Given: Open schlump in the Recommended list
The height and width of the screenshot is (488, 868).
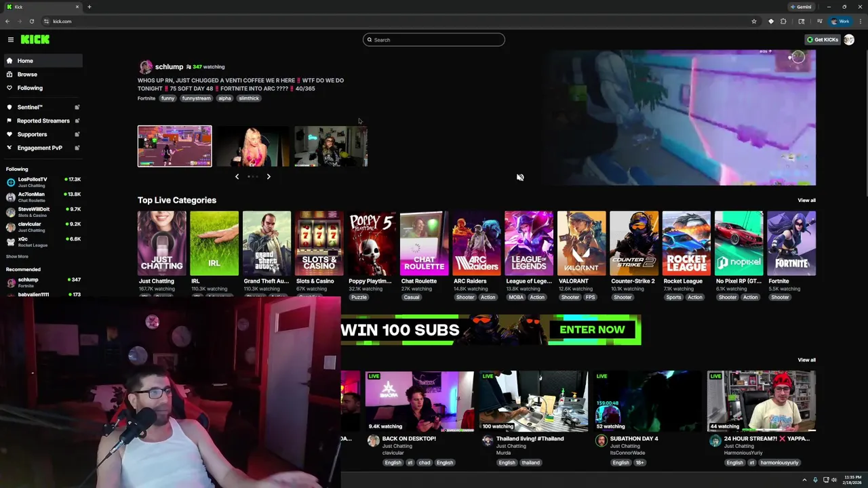Looking at the screenshot, I should [42, 281].
